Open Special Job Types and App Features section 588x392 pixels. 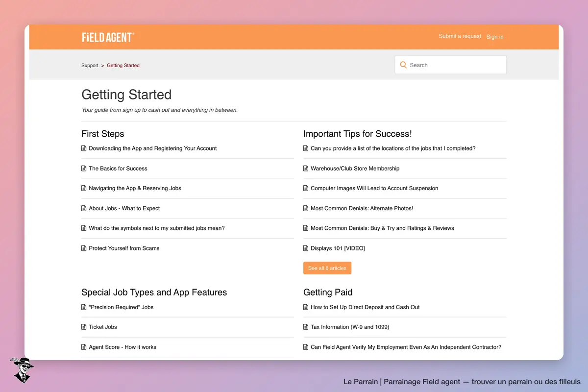click(154, 293)
